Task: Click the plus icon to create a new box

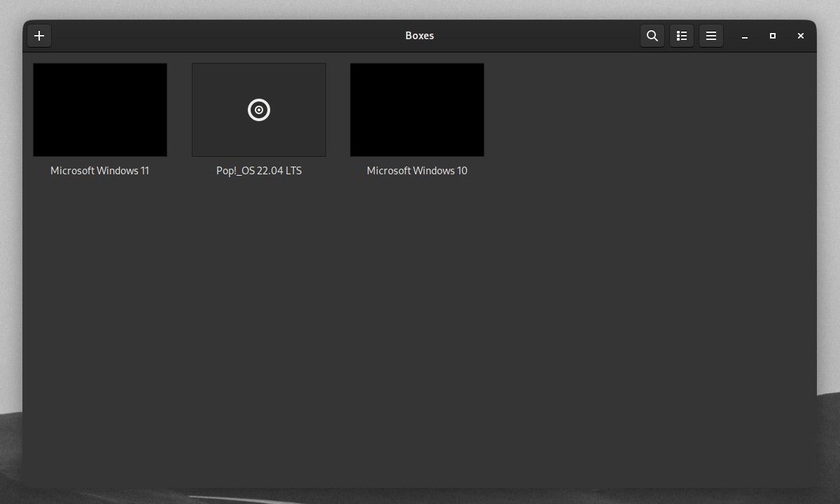Action: 39,36
